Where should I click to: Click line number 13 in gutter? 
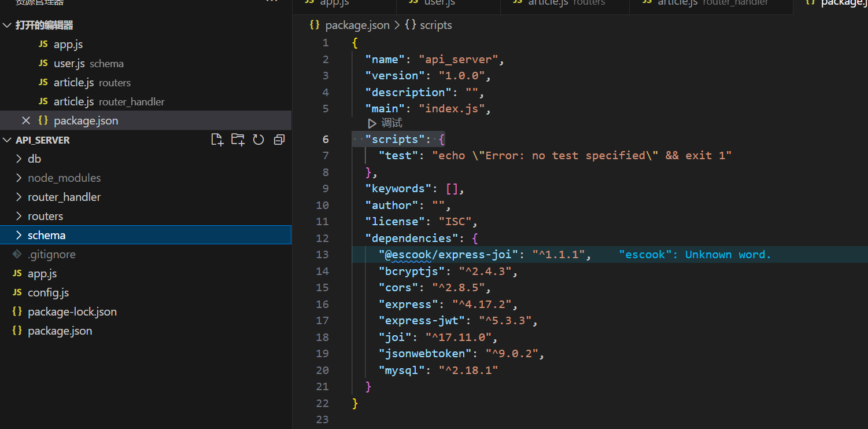pyautogui.click(x=322, y=255)
